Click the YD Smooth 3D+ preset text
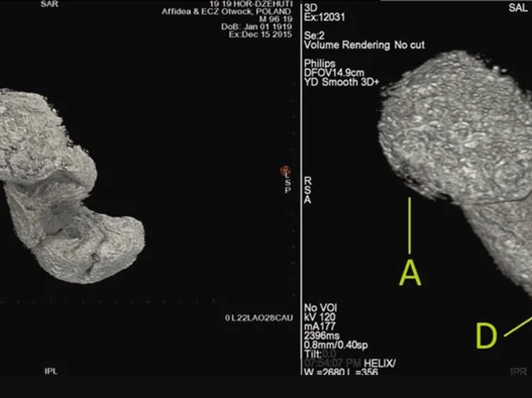 tap(341, 82)
